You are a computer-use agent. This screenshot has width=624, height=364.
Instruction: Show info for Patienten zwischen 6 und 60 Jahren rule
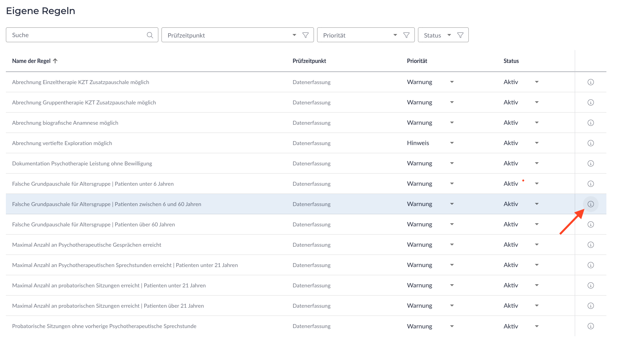[590, 204]
